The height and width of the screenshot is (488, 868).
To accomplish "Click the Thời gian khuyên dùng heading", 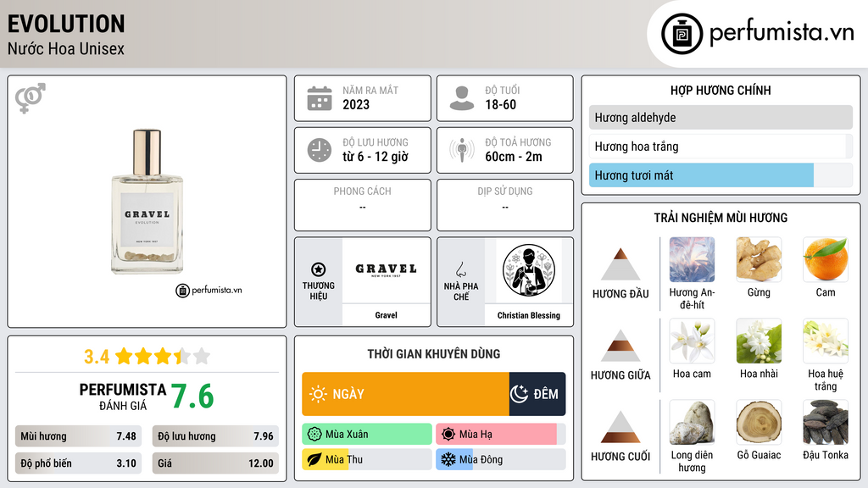I will pos(434,353).
